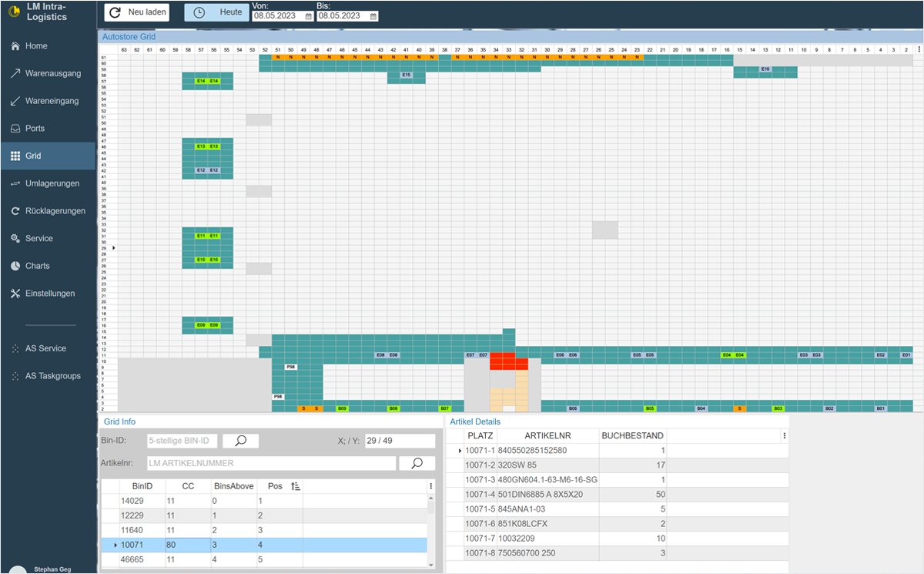Select the highlighted bin row 10071

tap(264, 545)
